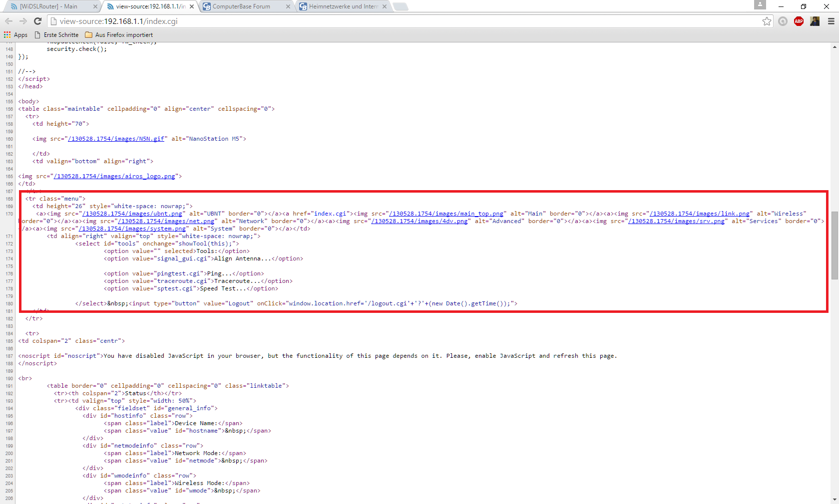Open the link.png image link
This screenshot has height=504, width=839.
point(699,214)
